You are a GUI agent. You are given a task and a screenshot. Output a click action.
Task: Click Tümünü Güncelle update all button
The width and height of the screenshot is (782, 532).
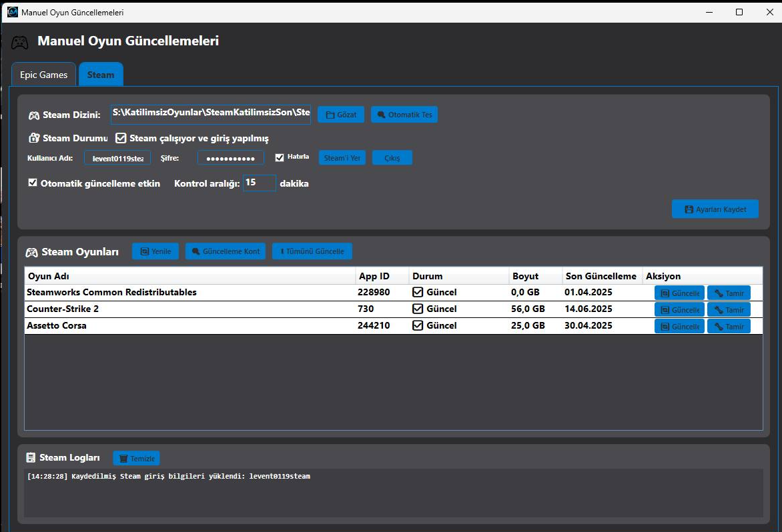coord(312,251)
